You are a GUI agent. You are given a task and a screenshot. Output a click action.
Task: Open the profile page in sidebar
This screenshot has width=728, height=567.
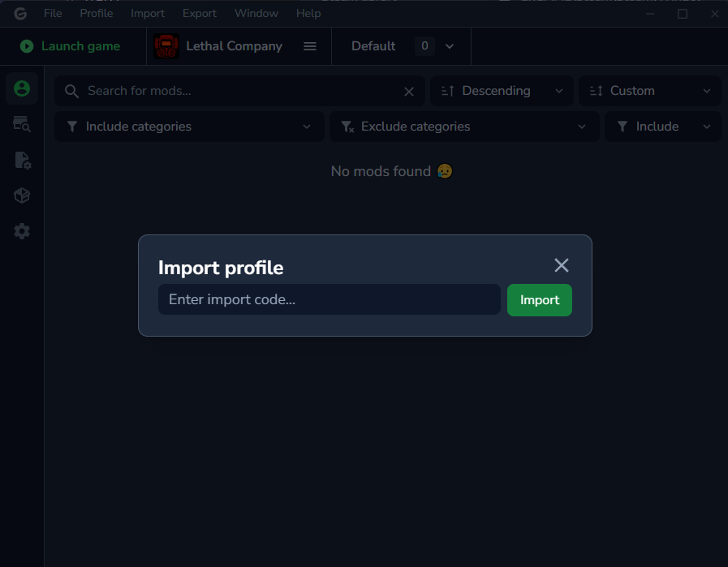pyautogui.click(x=22, y=88)
